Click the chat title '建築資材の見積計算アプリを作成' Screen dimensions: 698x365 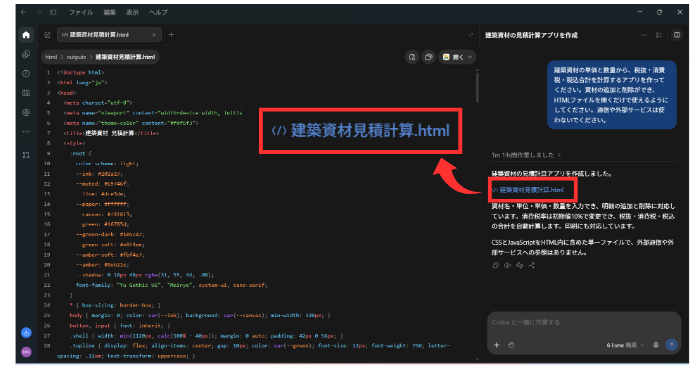pyautogui.click(x=531, y=35)
